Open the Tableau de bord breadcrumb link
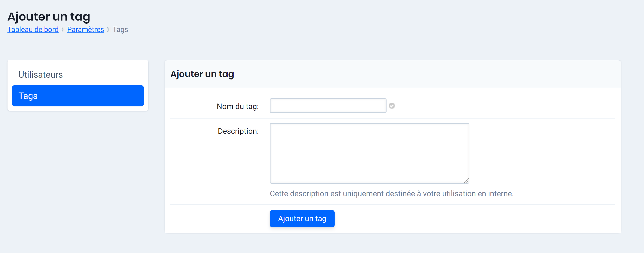This screenshot has width=644, height=253. (x=33, y=29)
